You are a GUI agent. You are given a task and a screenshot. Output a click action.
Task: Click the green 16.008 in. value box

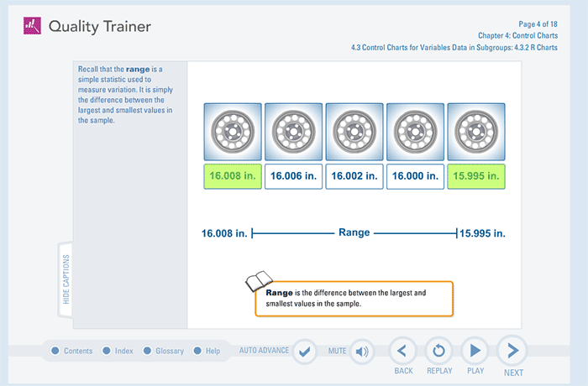[232, 176]
